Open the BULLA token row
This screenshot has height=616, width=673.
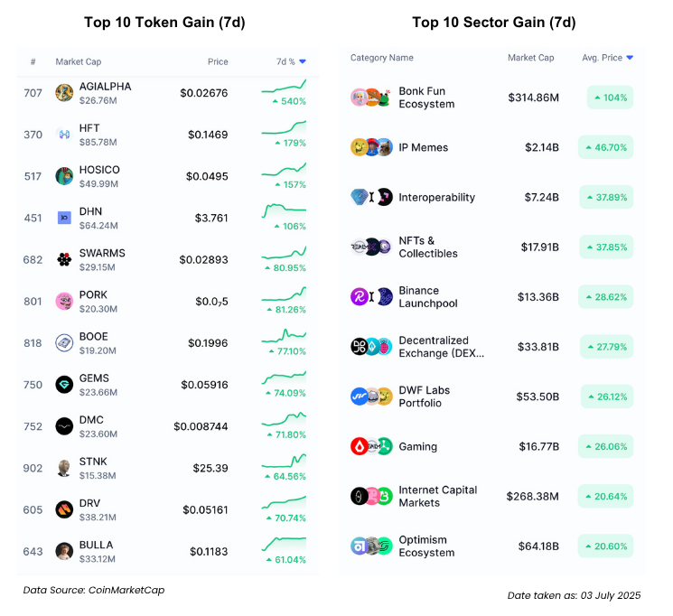click(168, 551)
